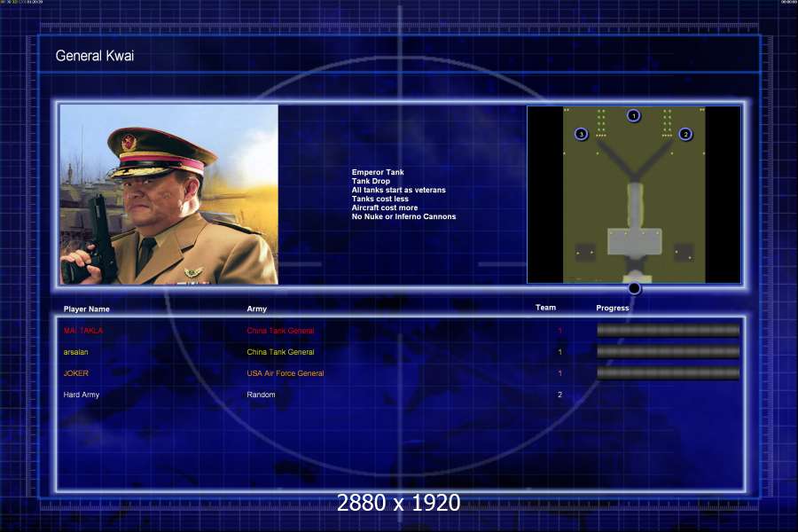Click 'No Nuke or Inferno Cannons' text
The width and height of the screenshot is (798, 532).
tap(403, 216)
